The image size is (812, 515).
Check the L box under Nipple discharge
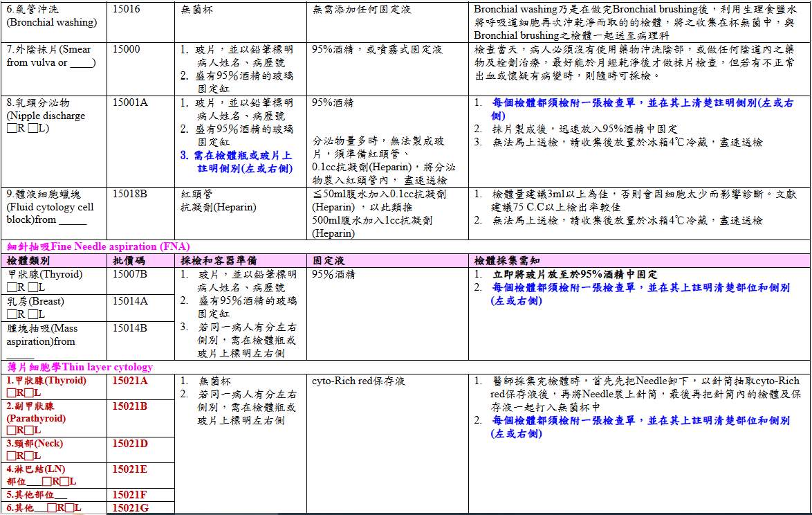click(x=33, y=129)
